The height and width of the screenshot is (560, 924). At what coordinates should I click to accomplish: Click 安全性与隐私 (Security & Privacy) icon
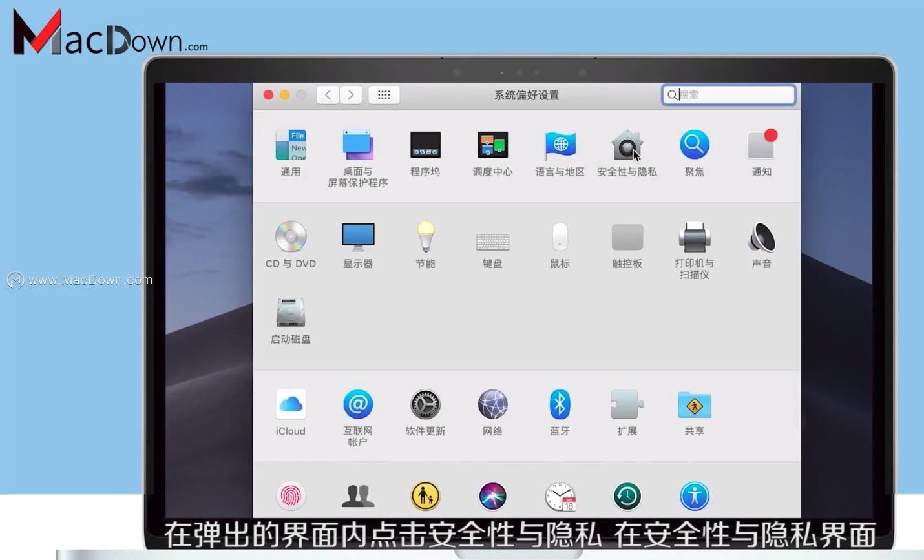click(x=627, y=145)
